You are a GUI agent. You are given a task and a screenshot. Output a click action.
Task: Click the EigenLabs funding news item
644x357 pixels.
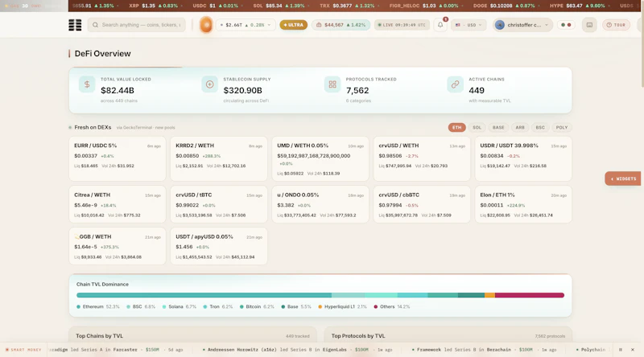coord(297,350)
